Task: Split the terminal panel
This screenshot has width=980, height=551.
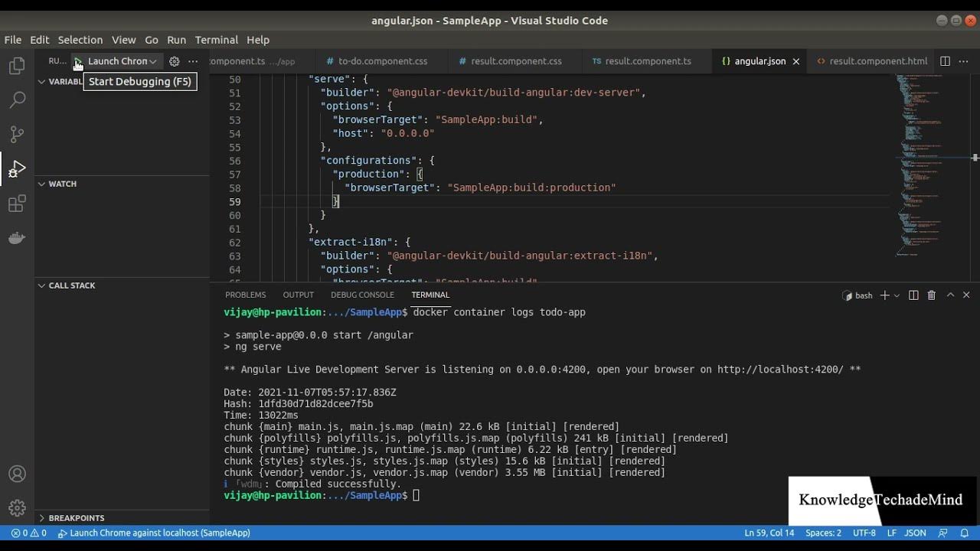Action: point(913,295)
